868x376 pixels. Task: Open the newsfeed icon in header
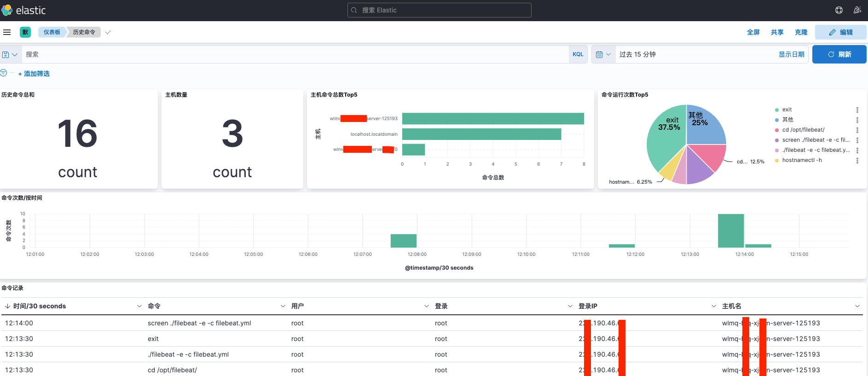[x=857, y=10]
